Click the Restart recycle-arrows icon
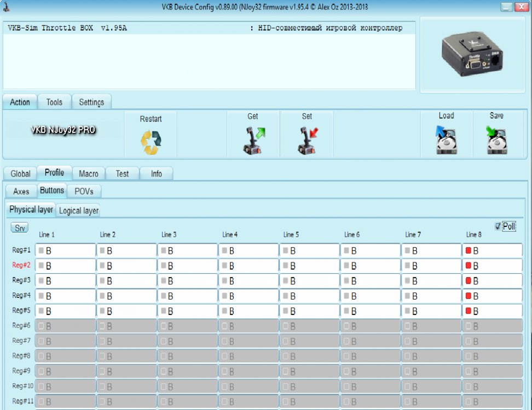 151,143
